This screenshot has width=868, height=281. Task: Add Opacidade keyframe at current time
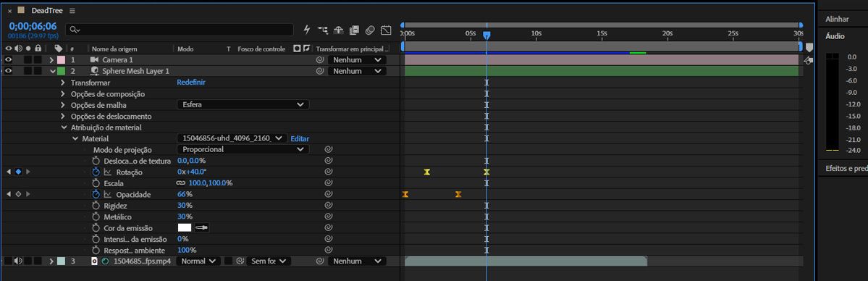[18, 195]
